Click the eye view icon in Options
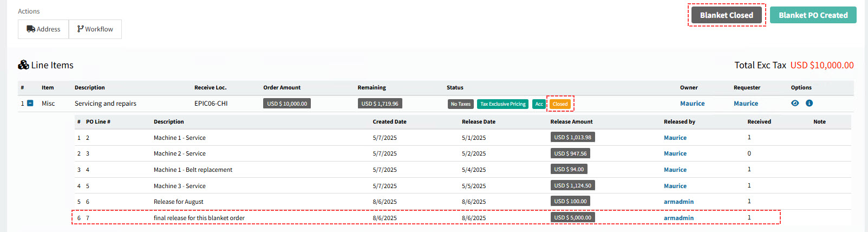This screenshot has width=868, height=232. pyautogui.click(x=795, y=103)
